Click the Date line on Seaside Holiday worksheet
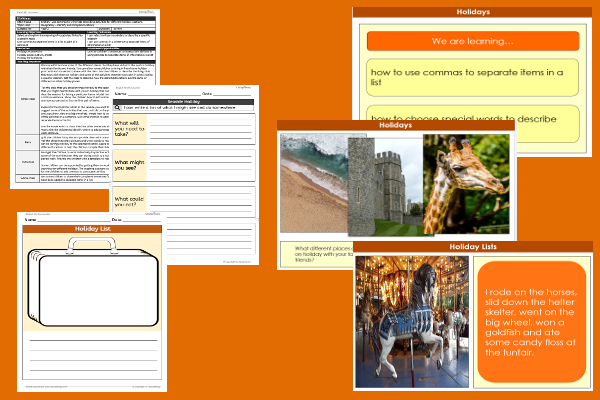The image size is (600, 400). click(232, 94)
